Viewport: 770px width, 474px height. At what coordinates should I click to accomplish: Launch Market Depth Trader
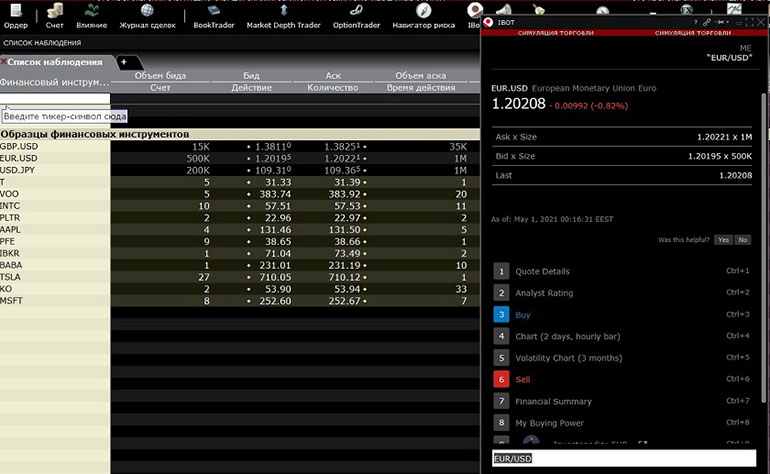pos(283,16)
